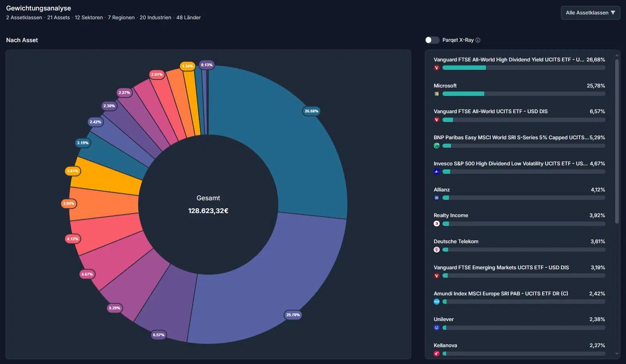Select the 26.68% donut chart segment label

(x=311, y=111)
